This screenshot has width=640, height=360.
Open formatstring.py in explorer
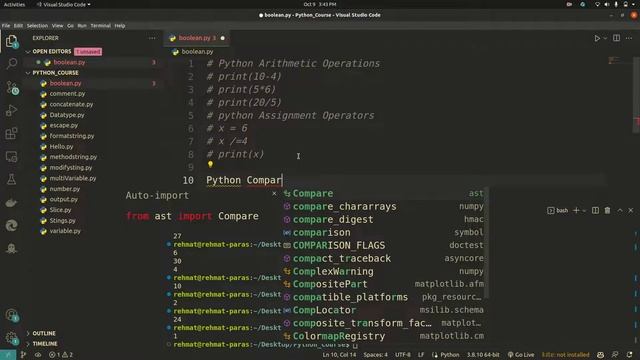point(71,136)
